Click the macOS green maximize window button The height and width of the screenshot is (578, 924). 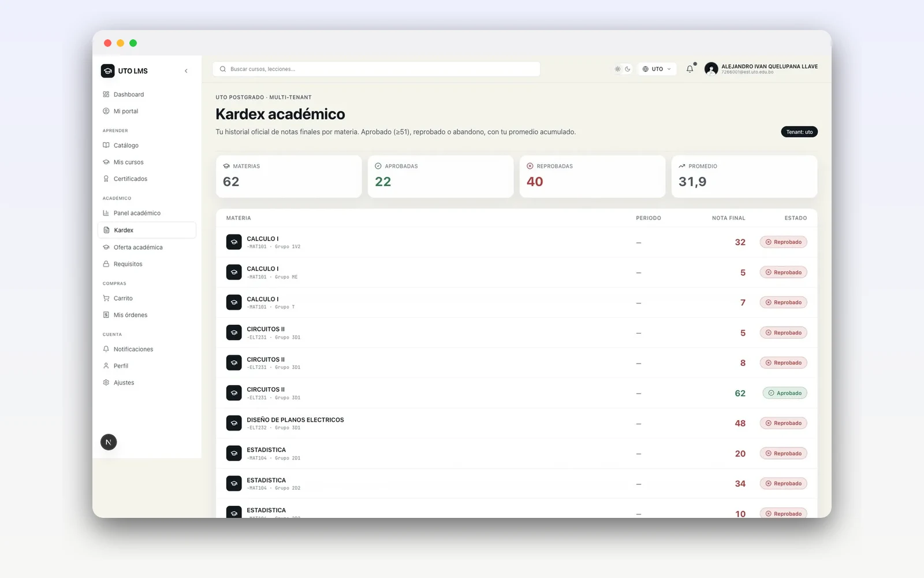tap(133, 43)
